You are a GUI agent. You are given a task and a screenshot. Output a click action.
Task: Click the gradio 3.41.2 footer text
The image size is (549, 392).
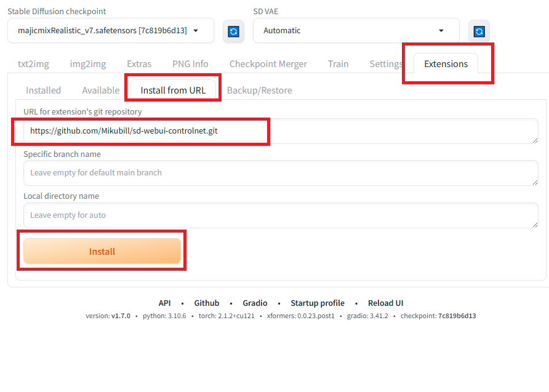pyautogui.click(x=367, y=316)
